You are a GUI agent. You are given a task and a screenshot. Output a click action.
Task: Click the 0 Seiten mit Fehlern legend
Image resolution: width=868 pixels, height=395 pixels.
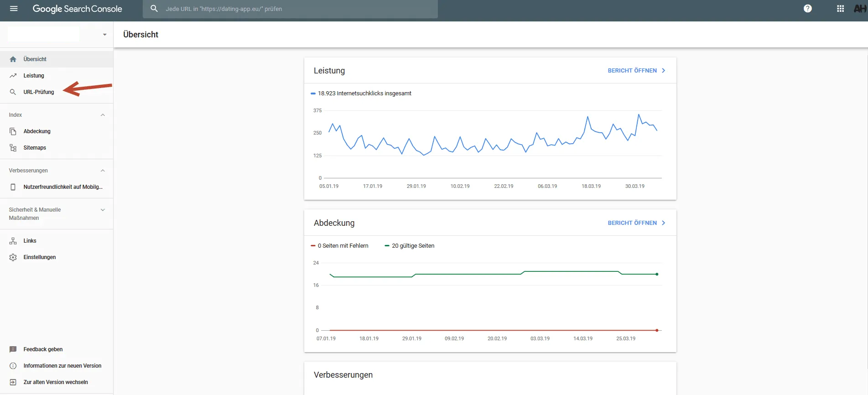click(x=339, y=246)
